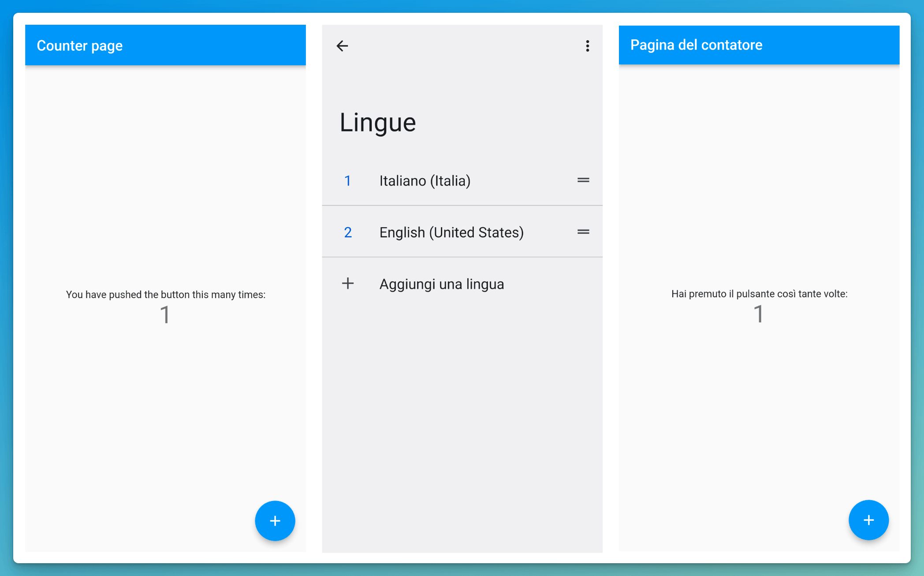This screenshot has width=924, height=576.
Task: Open the three-dot overflow menu
Action: 587,46
